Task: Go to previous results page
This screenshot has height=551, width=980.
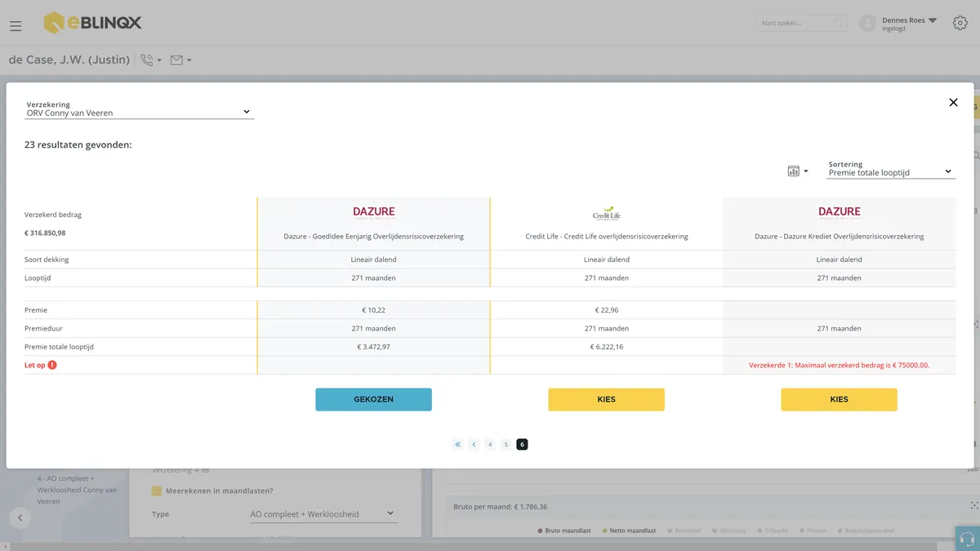Action: 474,445
